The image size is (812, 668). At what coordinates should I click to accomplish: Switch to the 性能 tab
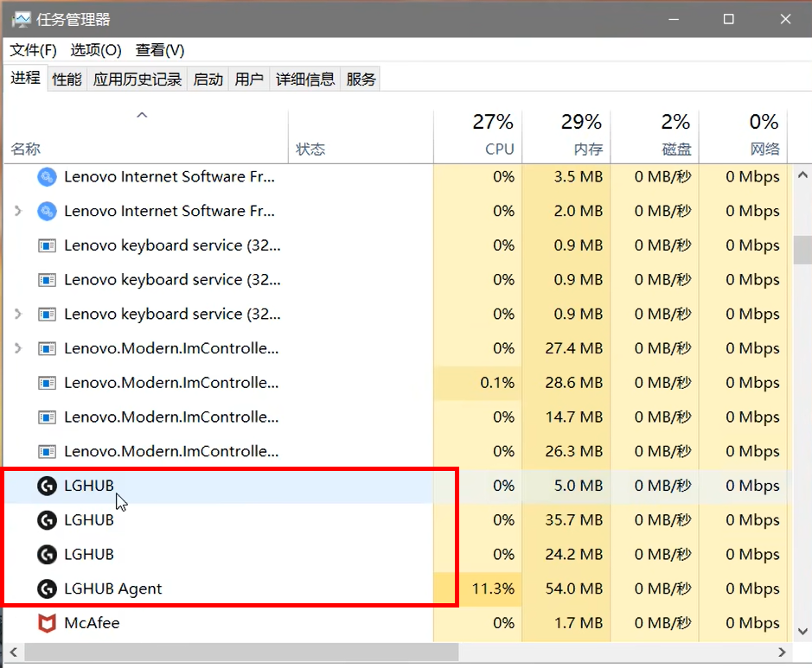pyautogui.click(x=67, y=80)
